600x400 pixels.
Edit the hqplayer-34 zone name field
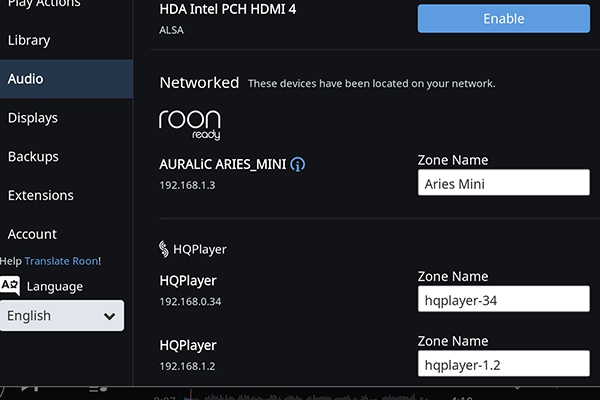[x=504, y=299]
